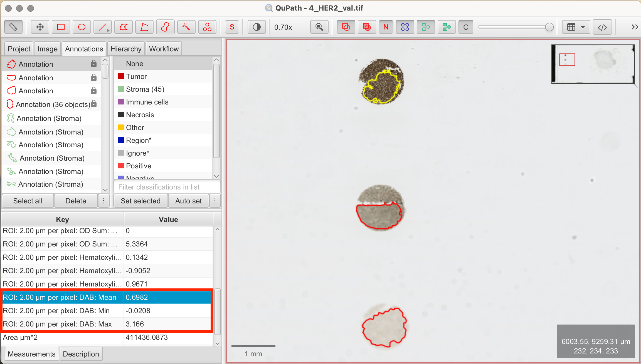Toggle TMA grid names display
Viewport: 641px width, 364px height.
coord(386,27)
